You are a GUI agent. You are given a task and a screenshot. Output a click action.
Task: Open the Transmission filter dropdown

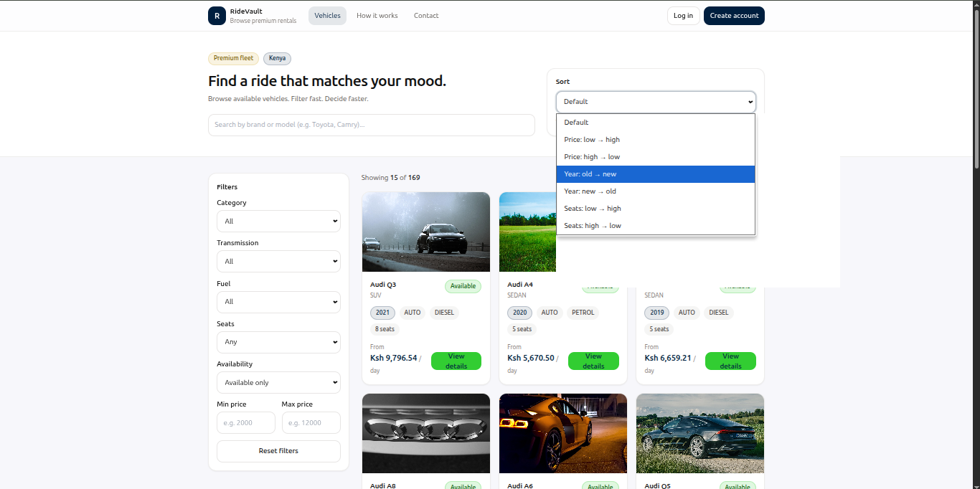pyautogui.click(x=278, y=261)
